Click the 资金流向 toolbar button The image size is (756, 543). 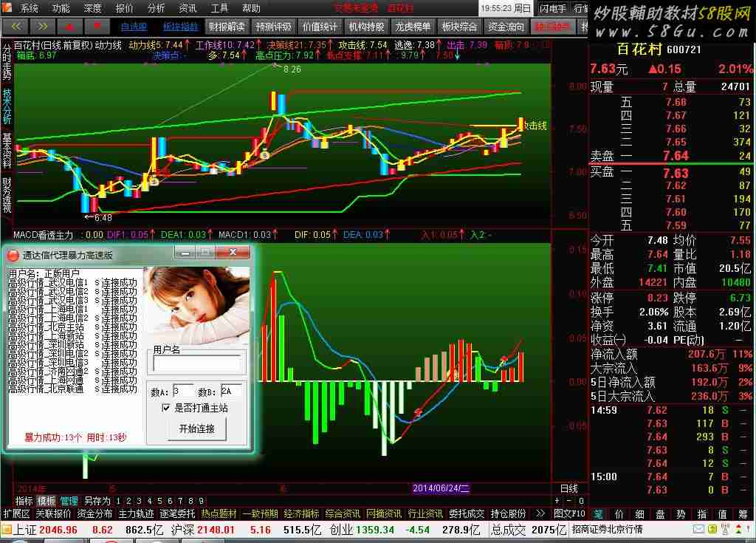point(506,27)
